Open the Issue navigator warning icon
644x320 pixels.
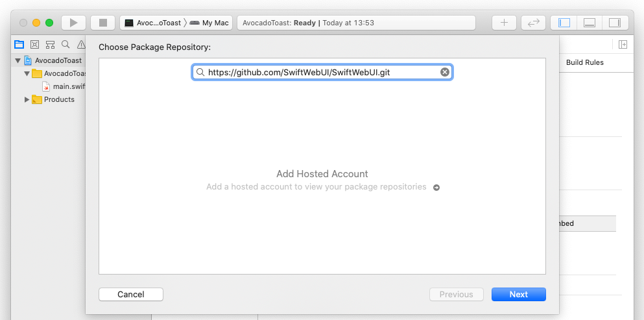click(x=81, y=44)
